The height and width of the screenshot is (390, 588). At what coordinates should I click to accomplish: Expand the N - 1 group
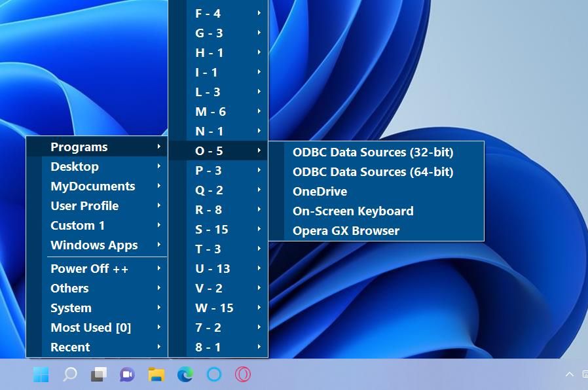pos(218,131)
